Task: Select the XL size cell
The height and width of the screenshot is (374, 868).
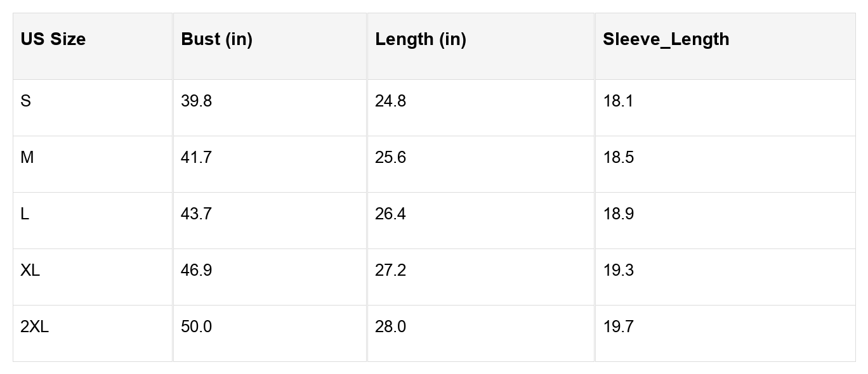Action: pos(30,271)
